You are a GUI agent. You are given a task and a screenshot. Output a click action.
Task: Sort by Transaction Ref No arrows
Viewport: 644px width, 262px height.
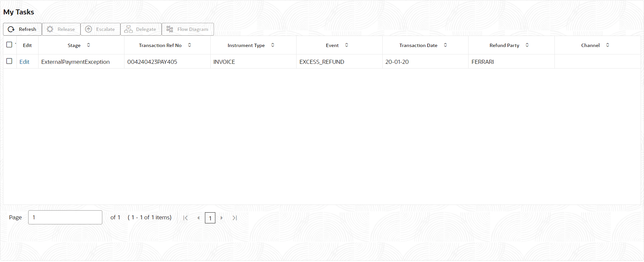click(x=190, y=45)
